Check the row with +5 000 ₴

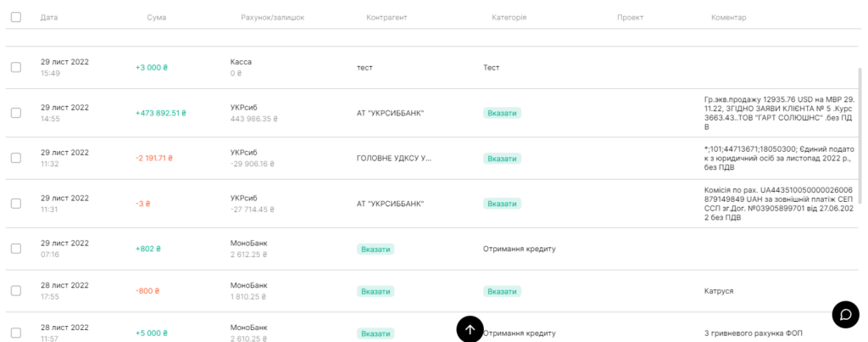click(16, 333)
